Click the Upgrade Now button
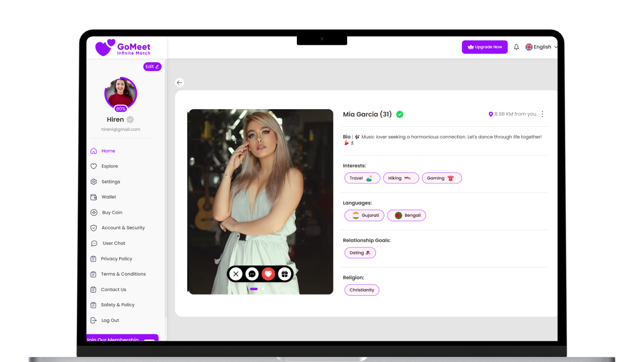This screenshot has height=362, width=644. 485,47
